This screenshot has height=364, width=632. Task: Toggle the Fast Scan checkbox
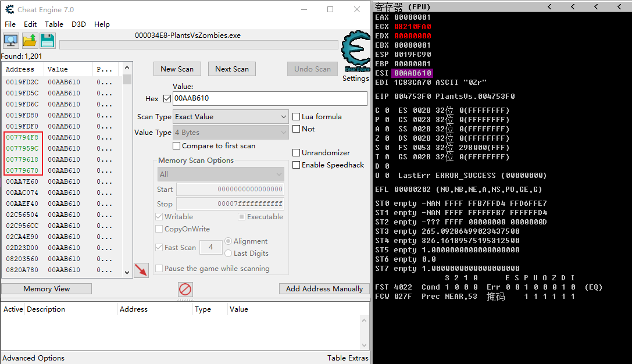159,248
